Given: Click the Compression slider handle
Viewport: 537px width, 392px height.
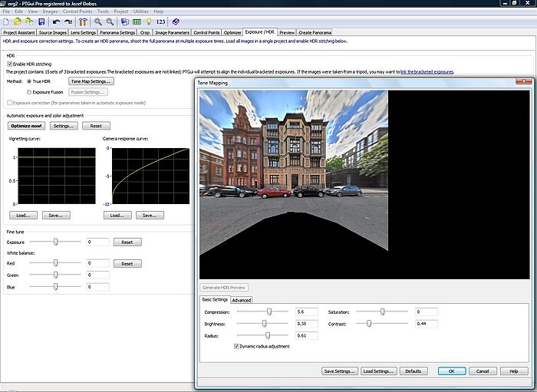Looking at the screenshot, I should click(x=269, y=312).
